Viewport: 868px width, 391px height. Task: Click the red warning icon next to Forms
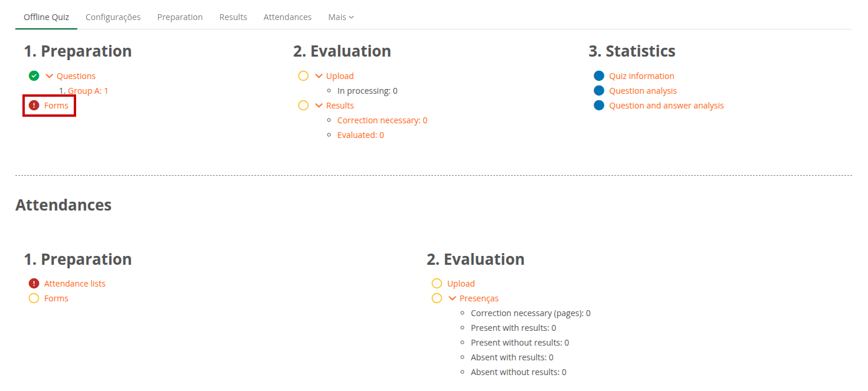coord(34,106)
